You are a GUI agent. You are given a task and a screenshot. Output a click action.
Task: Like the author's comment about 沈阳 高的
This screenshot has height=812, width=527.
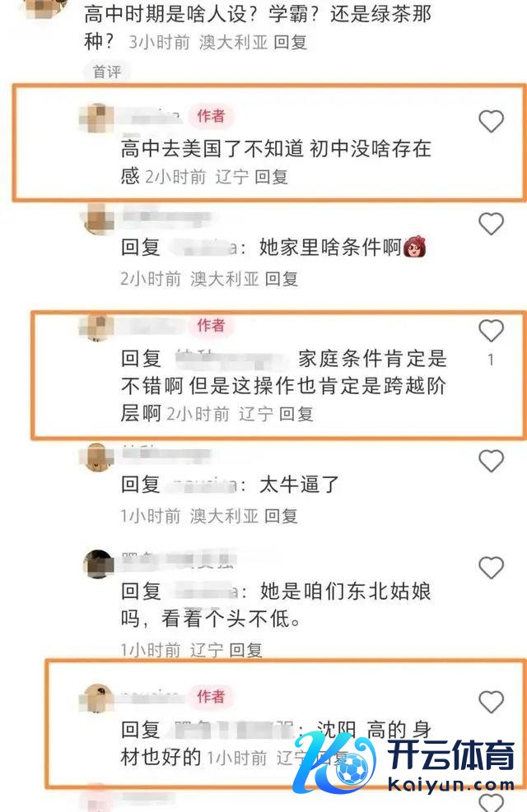pyautogui.click(x=491, y=703)
